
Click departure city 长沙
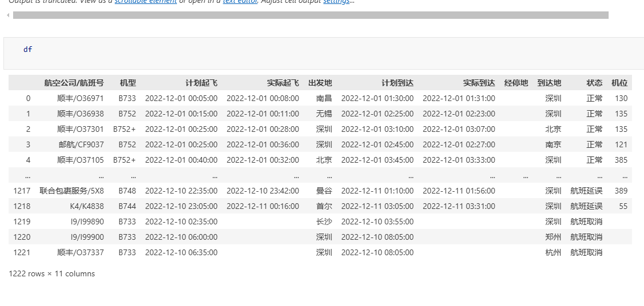click(x=324, y=222)
